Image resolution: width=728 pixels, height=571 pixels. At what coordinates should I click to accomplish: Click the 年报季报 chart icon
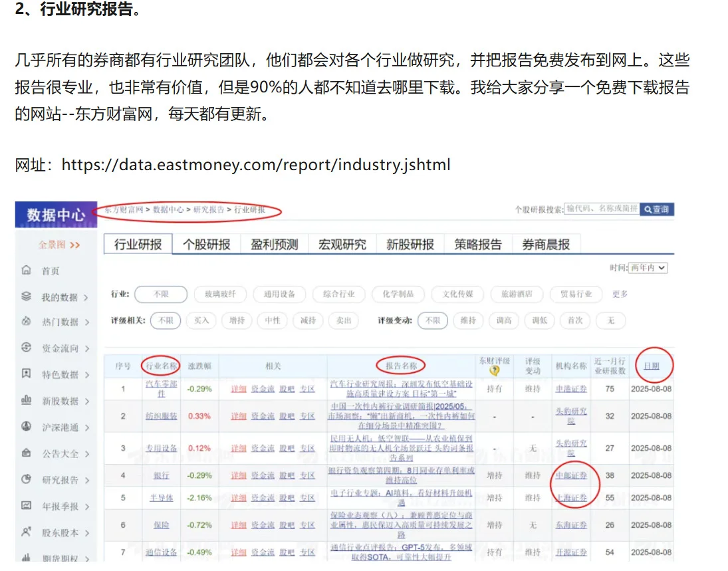click(27, 506)
